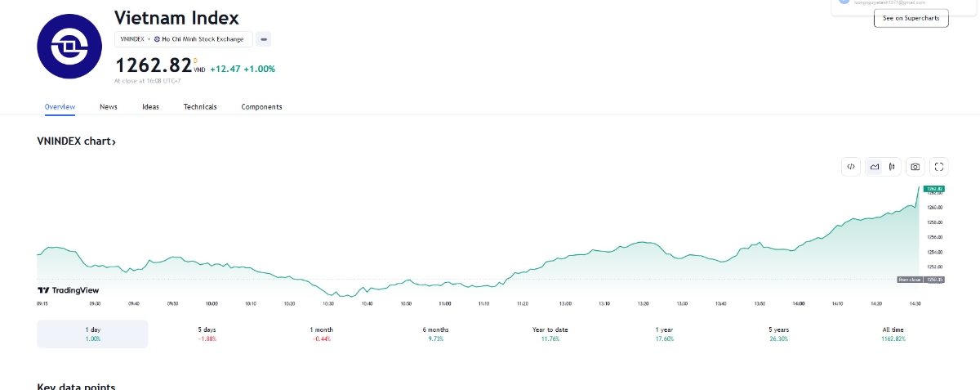Click the delayed data 'D' indicator
This screenshot has width=980, height=390.
pyautogui.click(x=195, y=60)
